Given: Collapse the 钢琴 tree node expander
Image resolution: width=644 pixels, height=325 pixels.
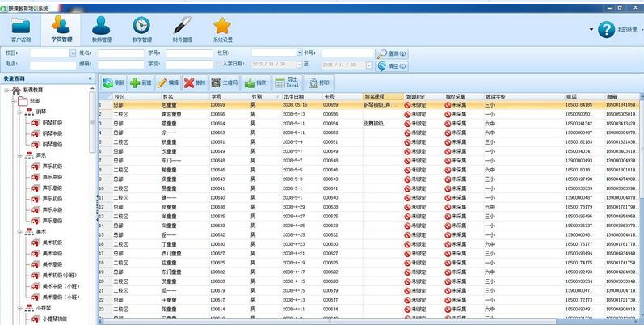Looking at the screenshot, I should click(19, 112).
